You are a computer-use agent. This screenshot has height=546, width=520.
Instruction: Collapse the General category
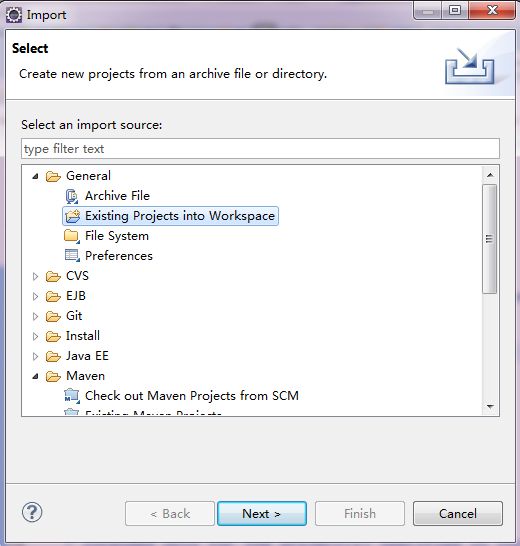35,177
